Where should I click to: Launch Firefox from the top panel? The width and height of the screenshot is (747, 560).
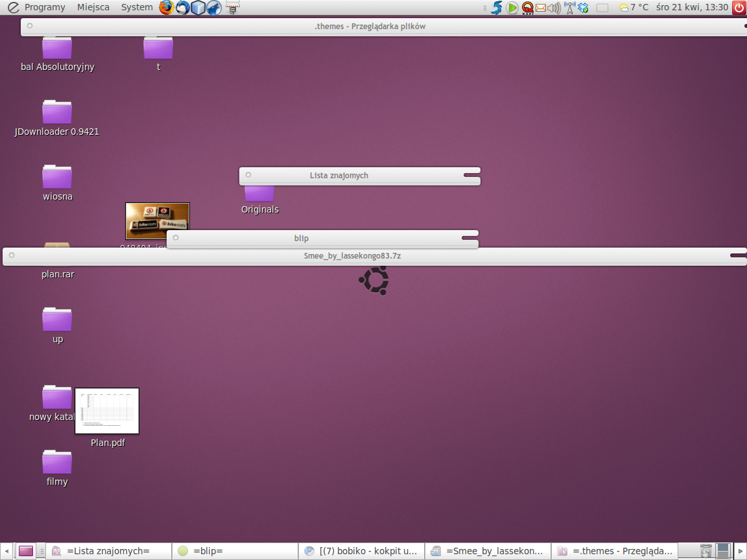[167, 8]
